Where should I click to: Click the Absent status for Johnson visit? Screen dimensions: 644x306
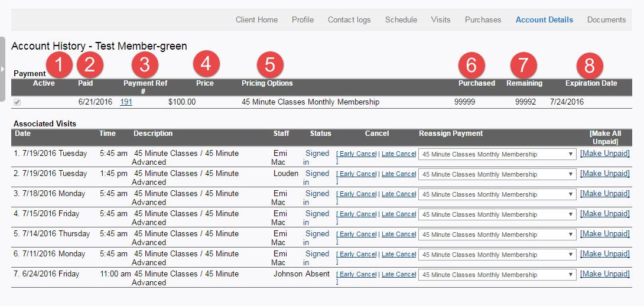(317, 274)
